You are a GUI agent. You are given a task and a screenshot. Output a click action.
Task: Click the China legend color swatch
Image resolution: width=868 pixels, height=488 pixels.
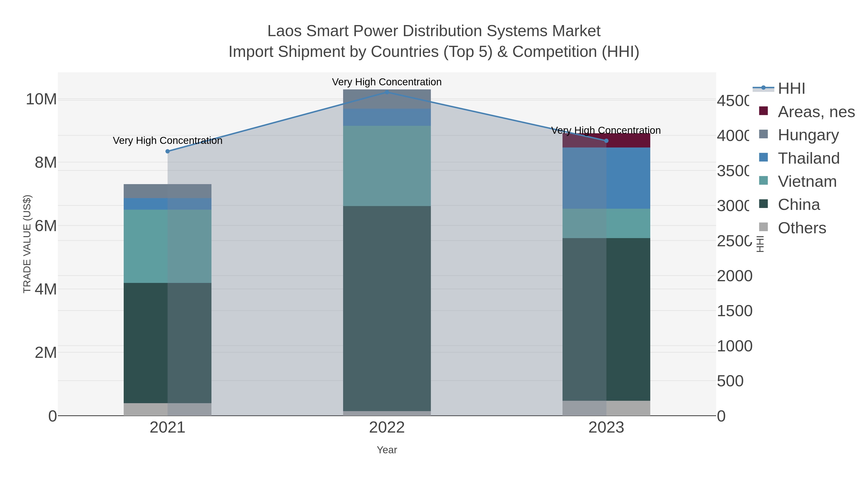point(763,204)
